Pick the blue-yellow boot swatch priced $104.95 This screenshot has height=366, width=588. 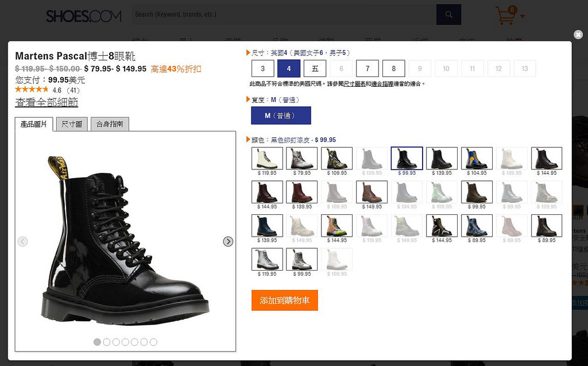point(477,159)
